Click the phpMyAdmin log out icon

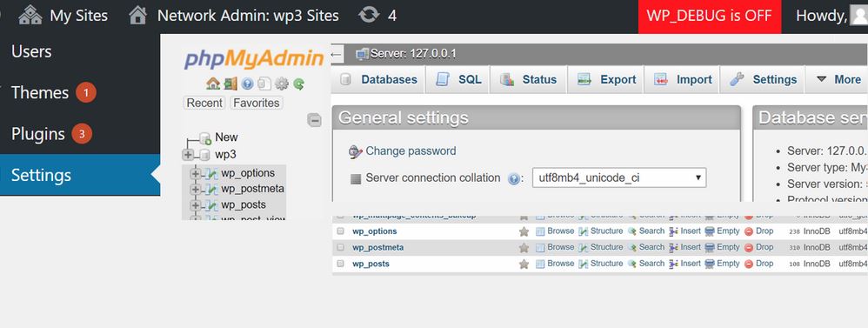pos(230,84)
